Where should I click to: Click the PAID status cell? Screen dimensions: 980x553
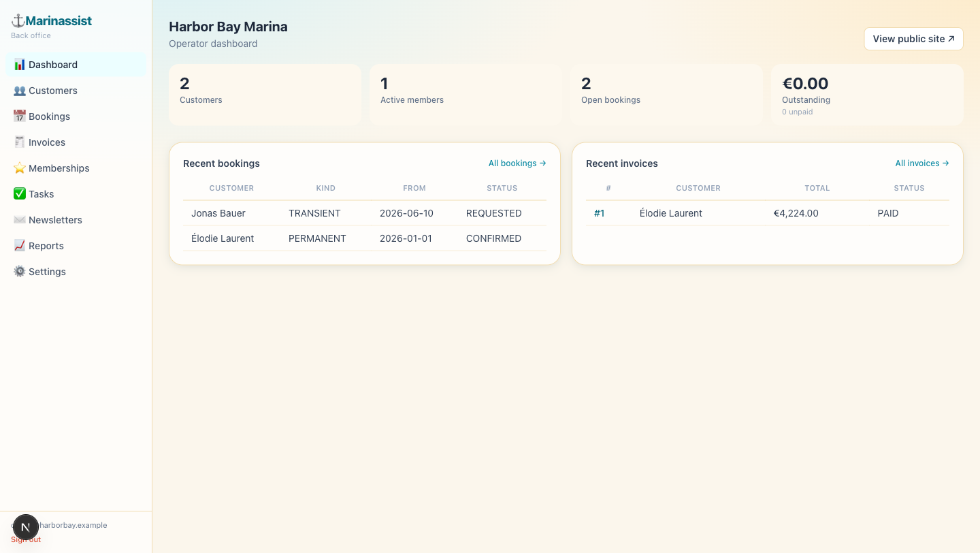[888, 213]
